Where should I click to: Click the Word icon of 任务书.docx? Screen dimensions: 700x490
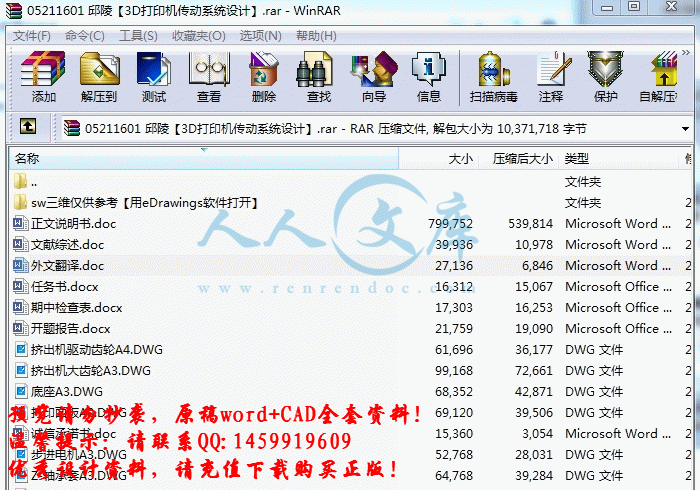pyautogui.click(x=21, y=286)
